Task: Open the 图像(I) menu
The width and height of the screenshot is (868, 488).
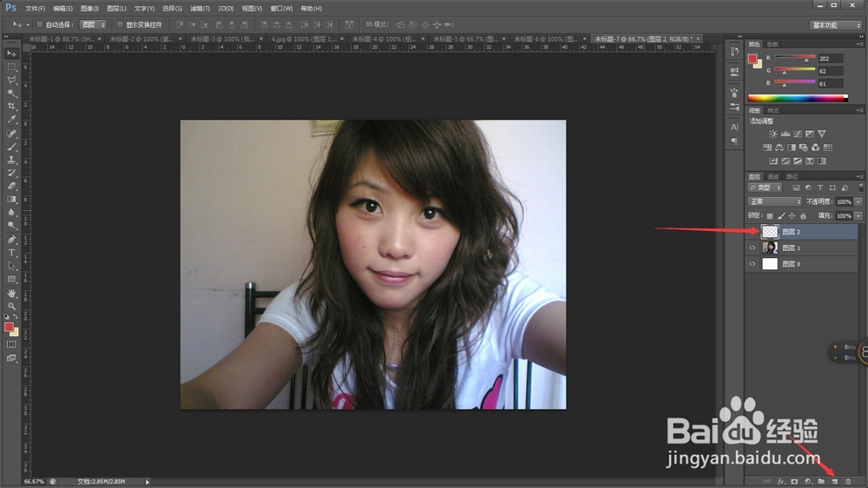Action: pos(89,9)
